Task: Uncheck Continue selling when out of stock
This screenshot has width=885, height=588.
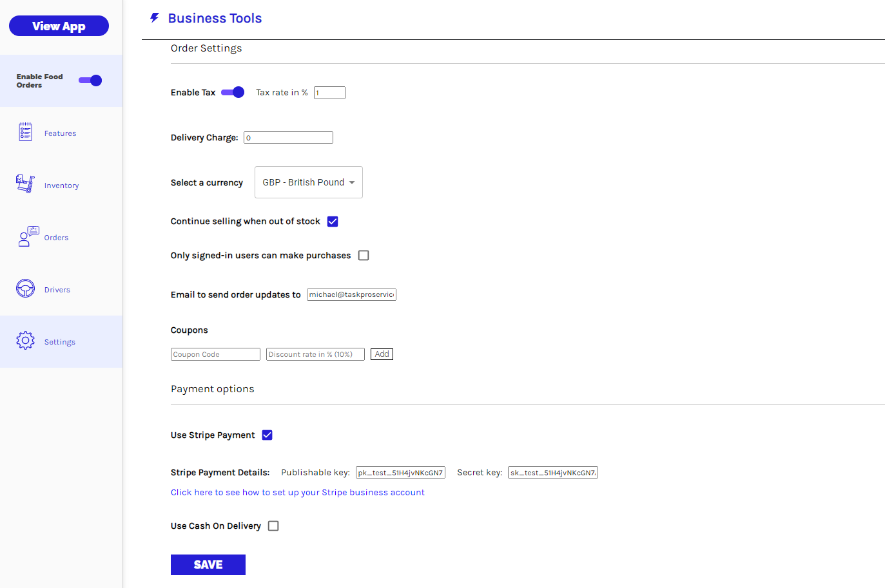Action: (333, 222)
